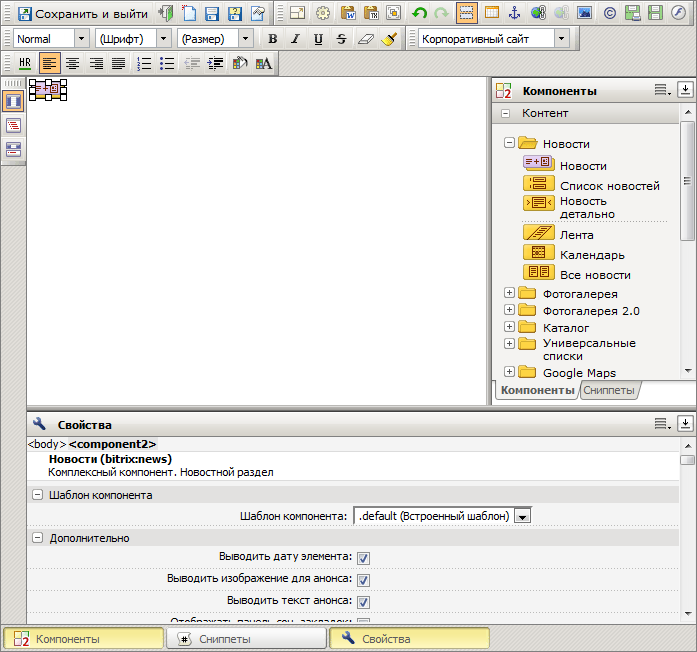Open the Размер font size dropdown
The height and width of the screenshot is (652, 697).
(x=245, y=39)
